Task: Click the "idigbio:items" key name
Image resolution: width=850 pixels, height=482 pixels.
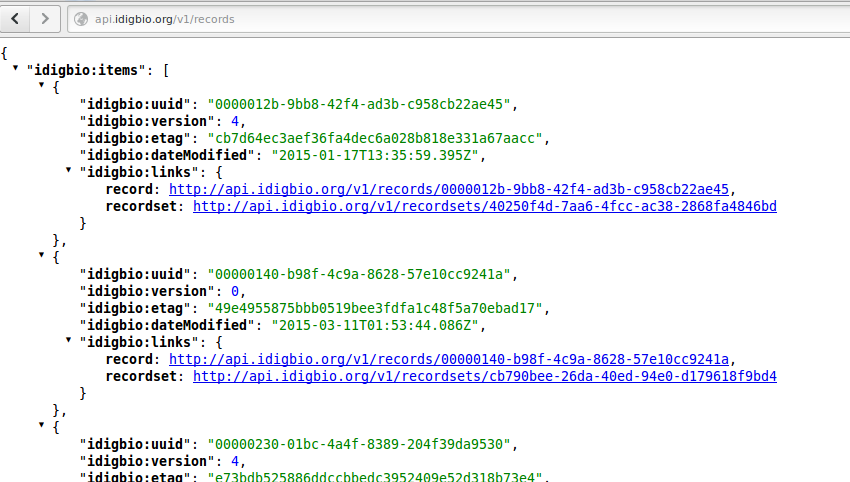Action: (86, 70)
